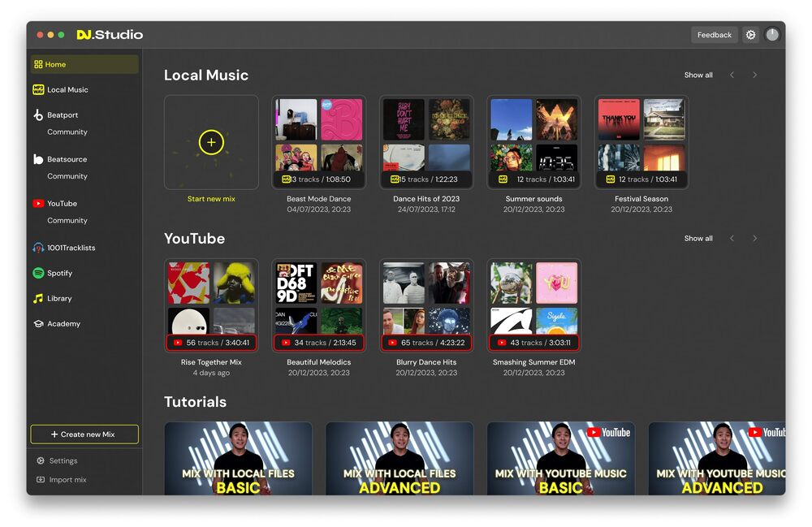
Task: Go to next Local Music page arrow
Action: [x=754, y=76]
